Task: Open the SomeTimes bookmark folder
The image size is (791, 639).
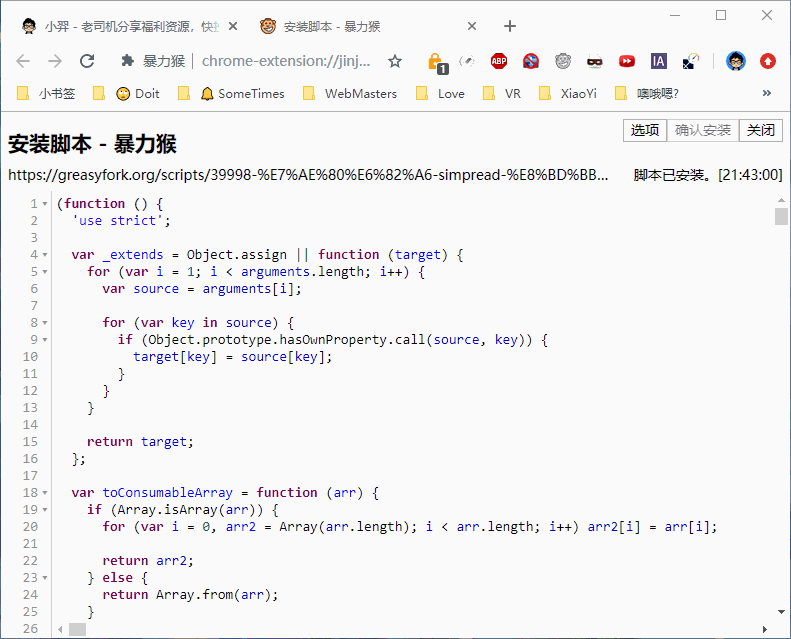Action: (x=244, y=94)
